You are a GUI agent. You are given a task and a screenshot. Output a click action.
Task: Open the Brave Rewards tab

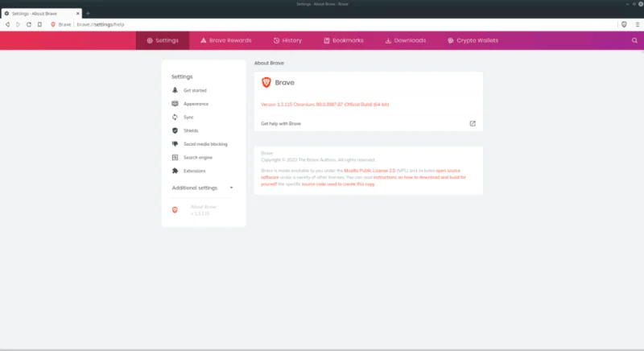226,40
